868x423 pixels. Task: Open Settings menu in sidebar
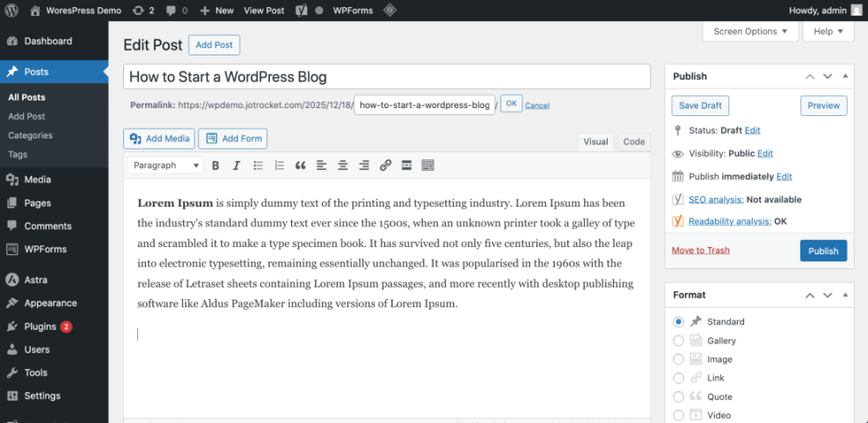[55, 396]
